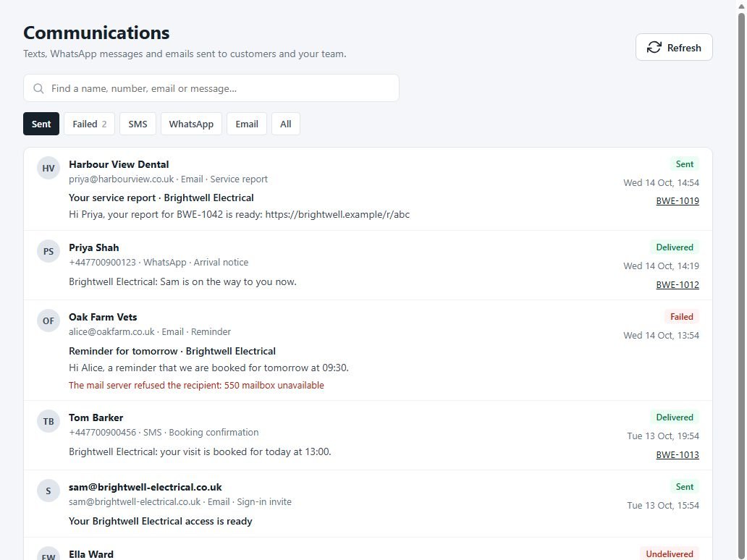The height and width of the screenshot is (560, 747).
Task: Click the Wed 14 Oct, 13:54 timestamp
Action: click(x=662, y=336)
